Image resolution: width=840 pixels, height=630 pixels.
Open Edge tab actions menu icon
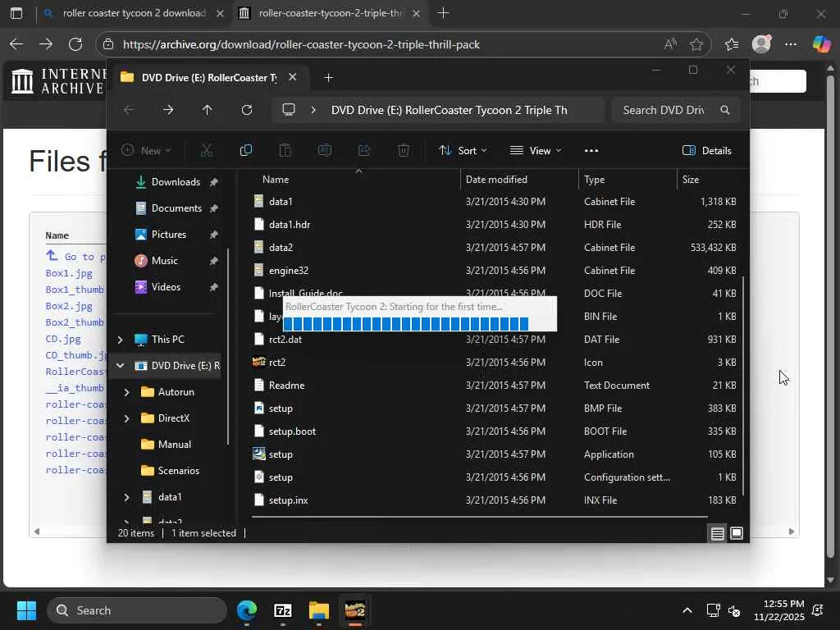[x=16, y=13]
